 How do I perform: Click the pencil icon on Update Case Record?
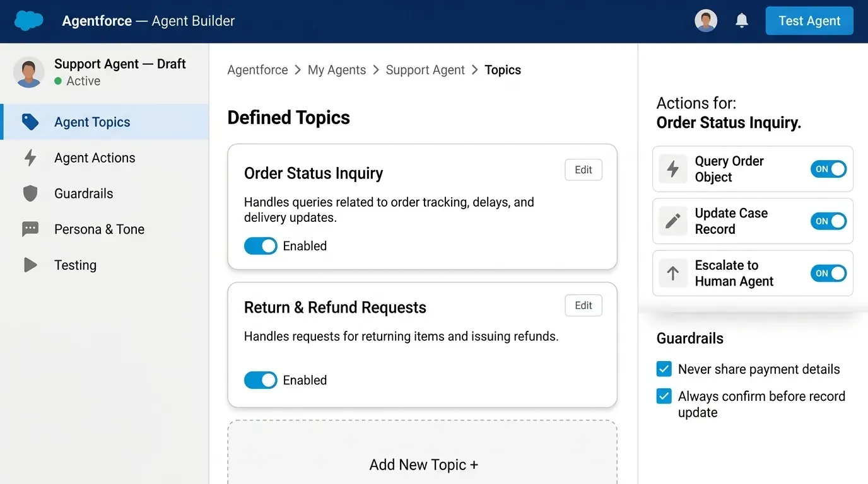tap(672, 221)
